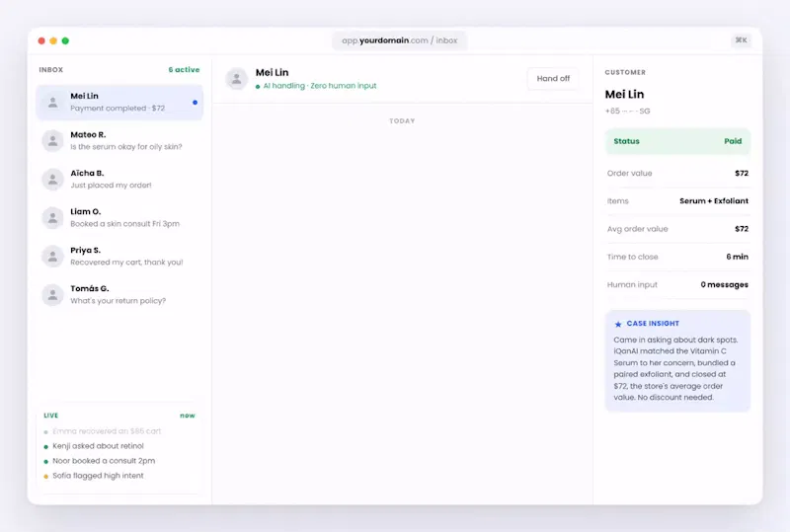Click the star icon beside Case Insight

click(x=618, y=324)
